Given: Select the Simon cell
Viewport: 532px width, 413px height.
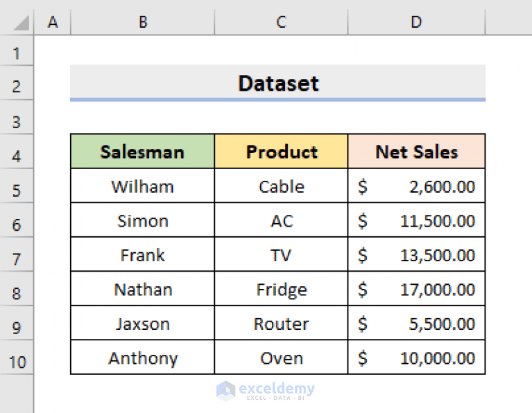Looking at the screenshot, I should (x=142, y=220).
